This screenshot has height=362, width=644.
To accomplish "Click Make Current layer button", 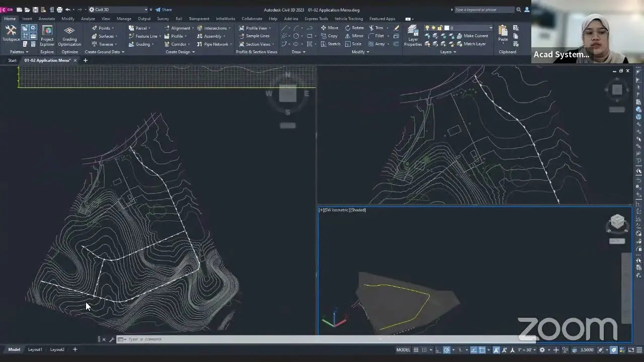I will tap(472, 36).
